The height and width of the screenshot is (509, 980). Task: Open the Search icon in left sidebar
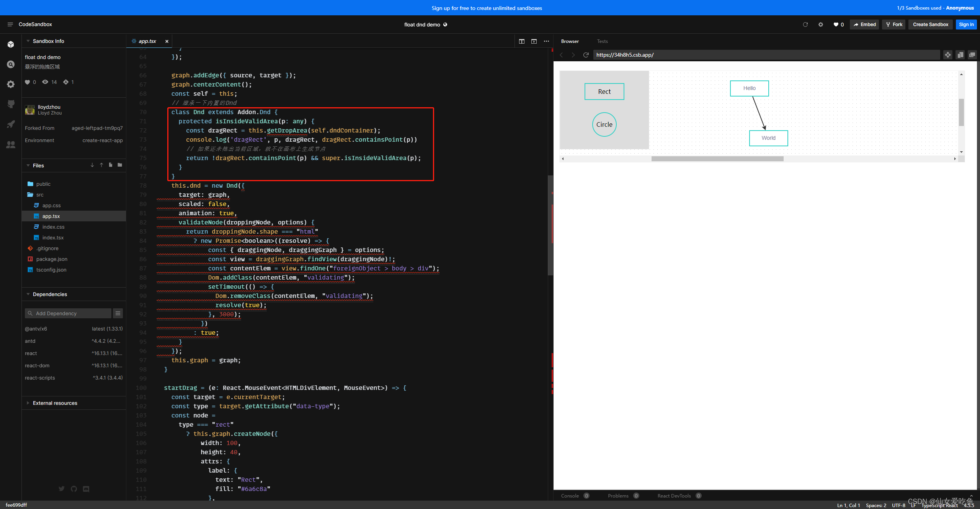(11, 64)
